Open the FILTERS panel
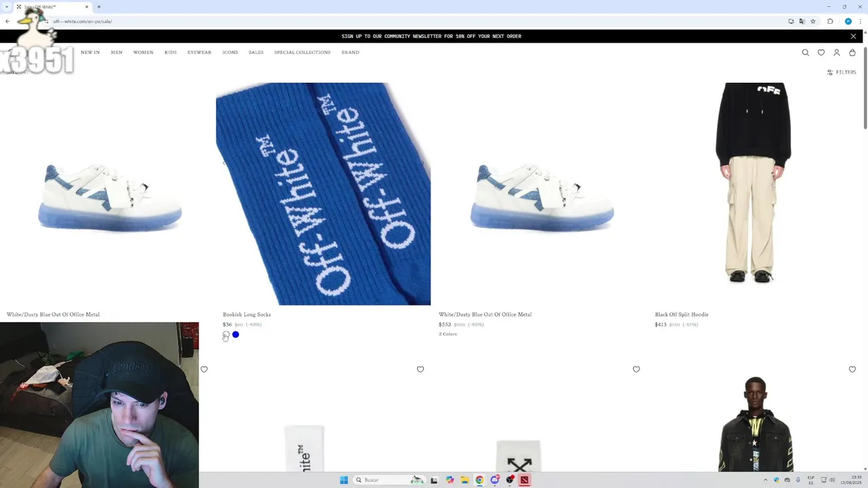The height and width of the screenshot is (488, 868). click(x=842, y=72)
